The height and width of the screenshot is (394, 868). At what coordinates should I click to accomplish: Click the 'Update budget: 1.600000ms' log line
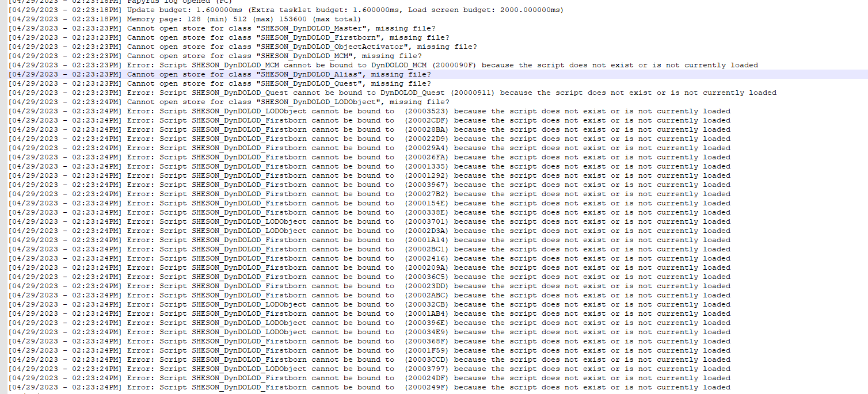point(287,10)
